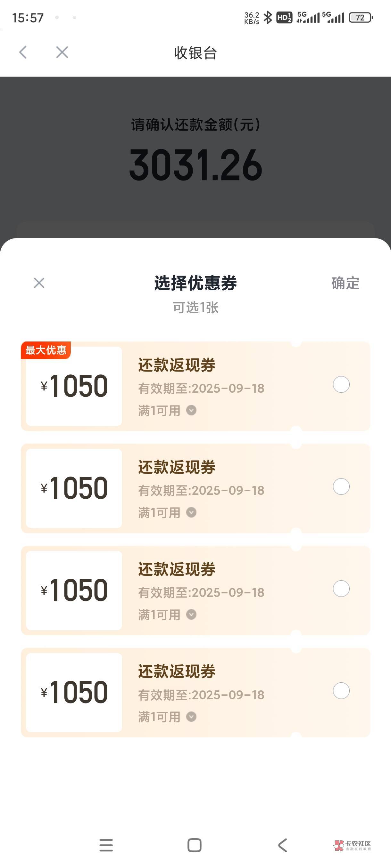The width and height of the screenshot is (391, 868).
Task: Select the fourth 1050 cashback coupon
Action: pyautogui.click(x=341, y=691)
